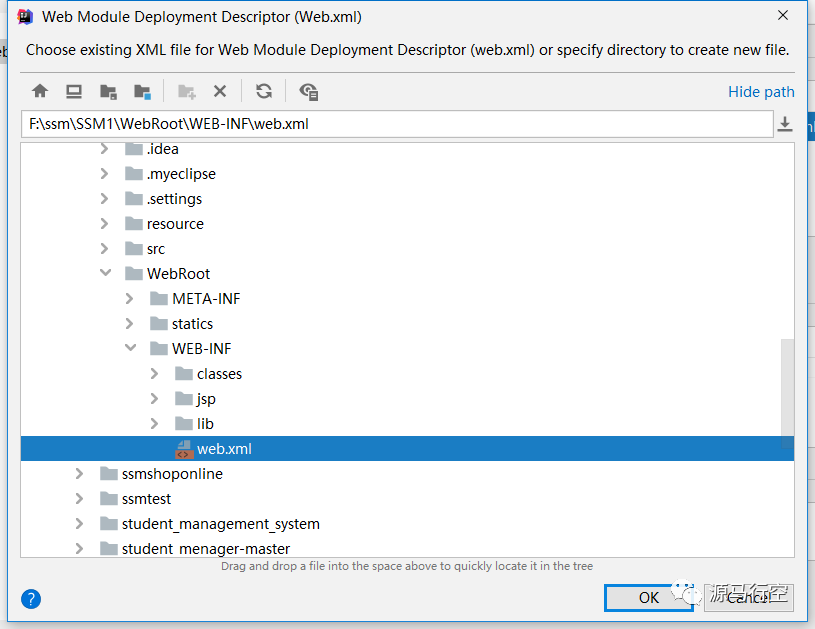
Task: Open the help question mark
Action: [x=31, y=599]
